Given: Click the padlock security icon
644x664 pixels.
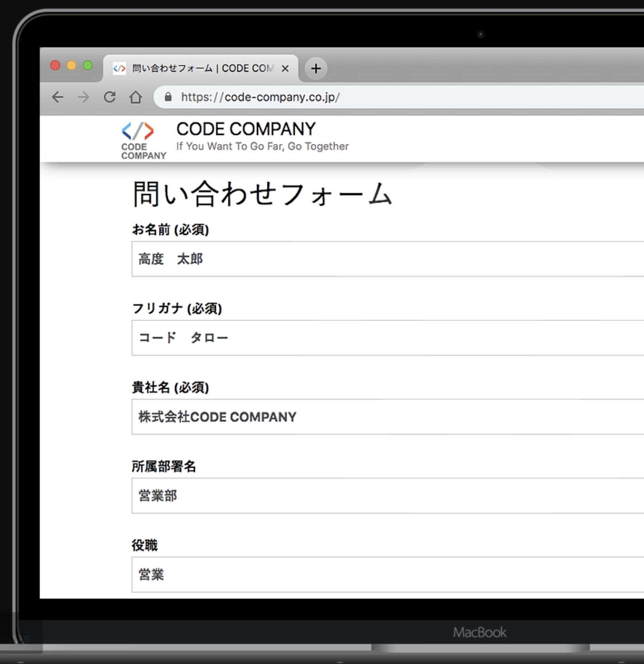Looking at the screenshot, I should point(168,97).
